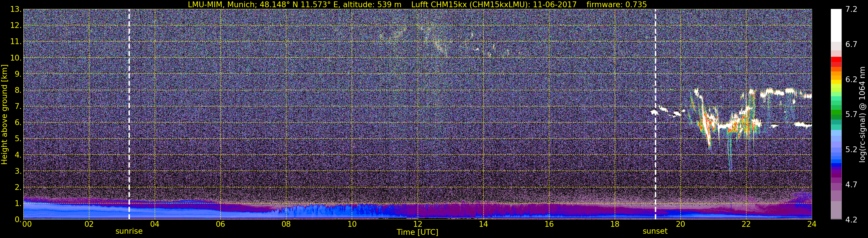Click the '7.2' colorbar value
The image size is (868, 238).
click(x=851, y=9)
